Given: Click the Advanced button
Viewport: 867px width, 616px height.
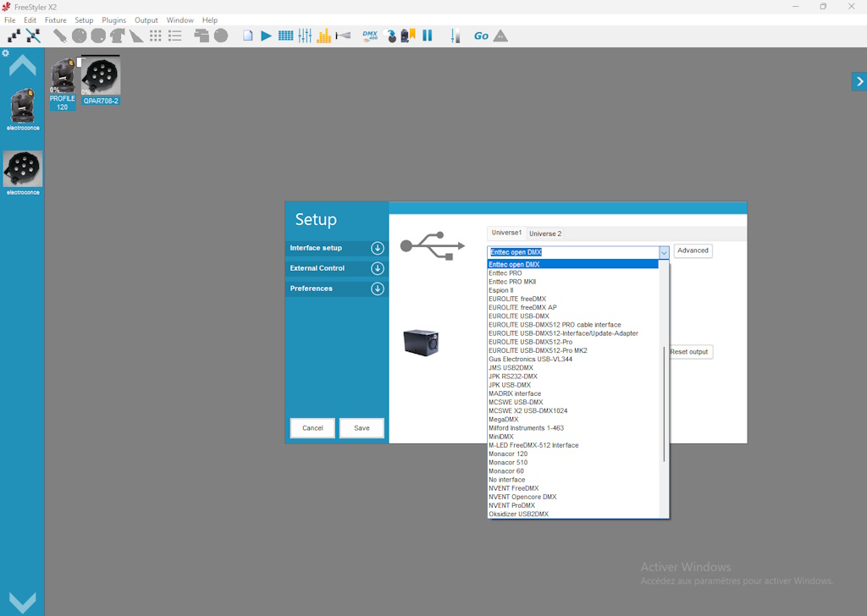Looking at the screenshot, I should (x=693, y=250).
